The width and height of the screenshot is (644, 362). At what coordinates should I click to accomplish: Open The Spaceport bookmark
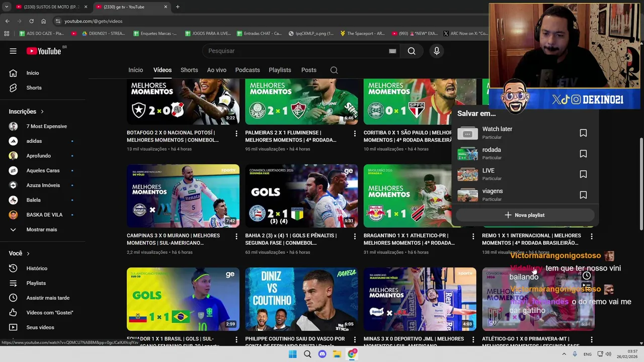click(362, 33)
